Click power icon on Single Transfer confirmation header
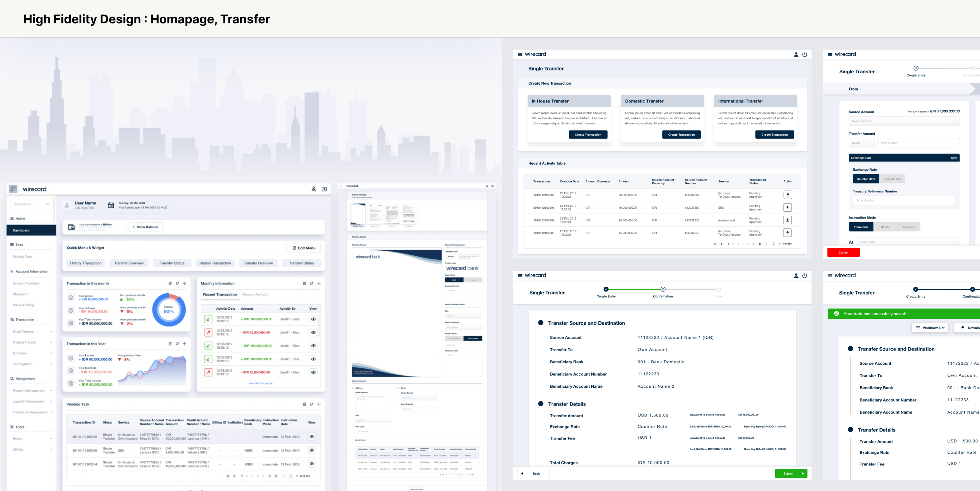Image resolution: width=980 pixels, height=491 pixels. 805,275
